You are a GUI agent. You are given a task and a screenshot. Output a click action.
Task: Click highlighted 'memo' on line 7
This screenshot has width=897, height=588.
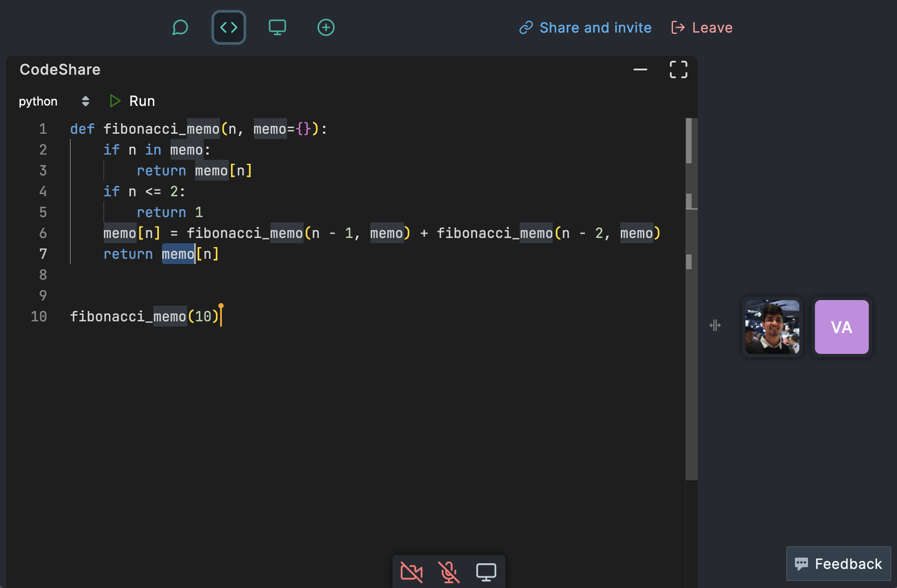coord(178,254)
